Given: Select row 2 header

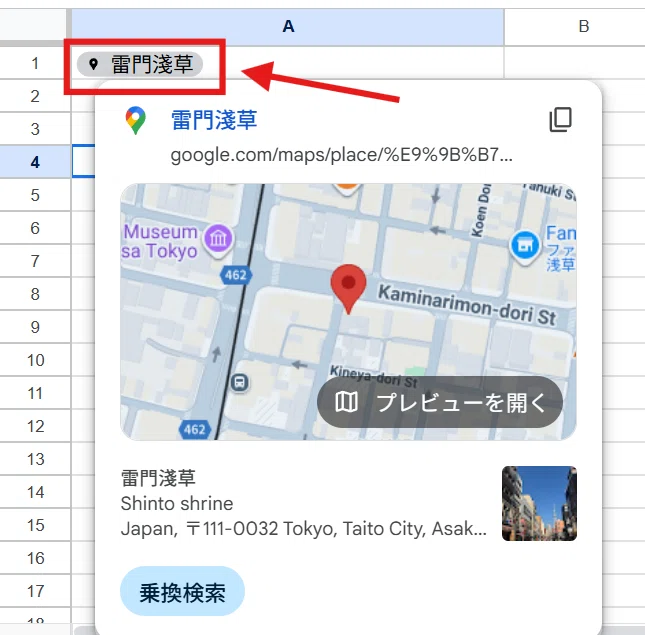Looking at the screenshot, I should click(x=35, y=96).
